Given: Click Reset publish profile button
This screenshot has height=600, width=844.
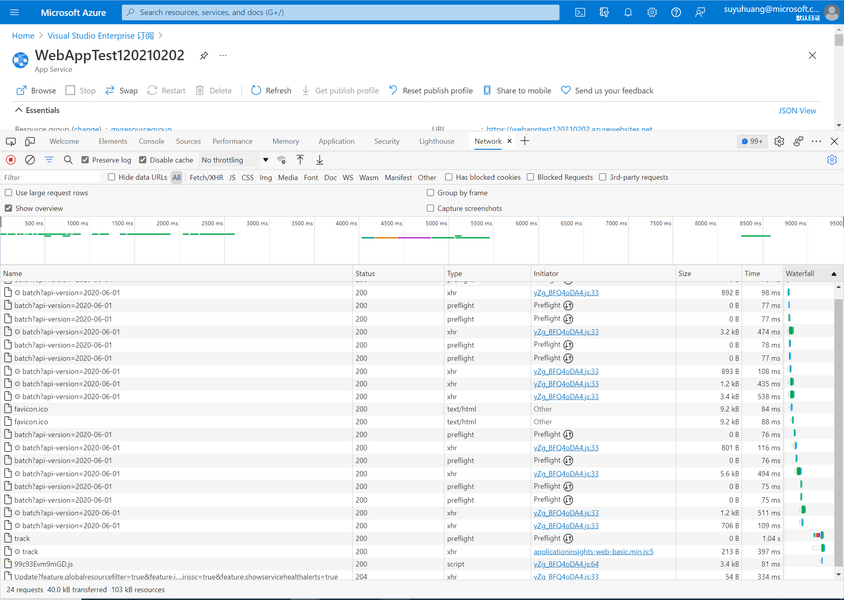Looking at the screenshot, I should point(431,90).
